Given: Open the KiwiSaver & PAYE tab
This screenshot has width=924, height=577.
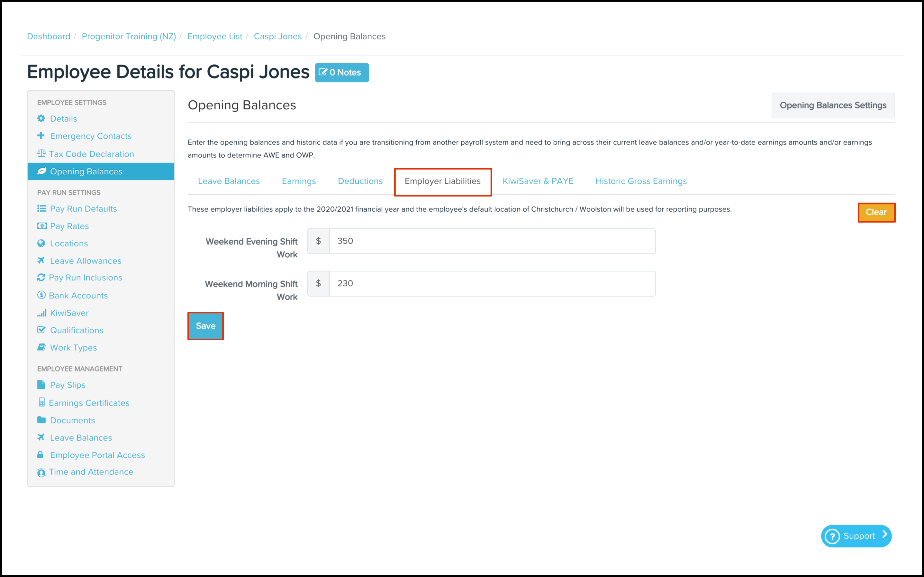Looking at the screenshot, I should 538,181.
